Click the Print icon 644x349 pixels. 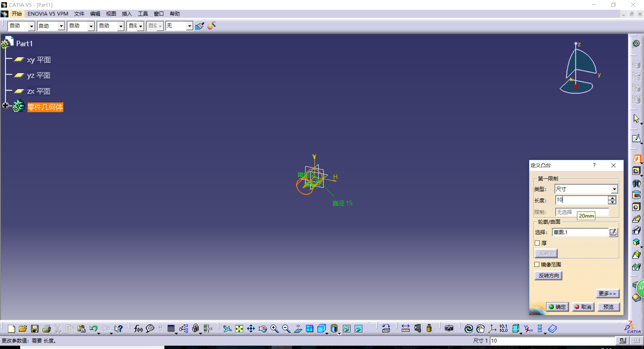tap(46, 329)
